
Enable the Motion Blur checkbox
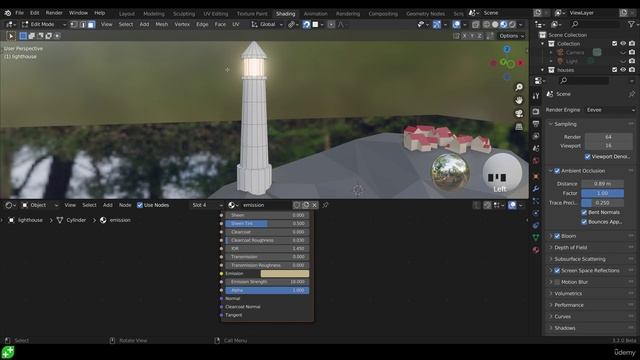(557, 282)
